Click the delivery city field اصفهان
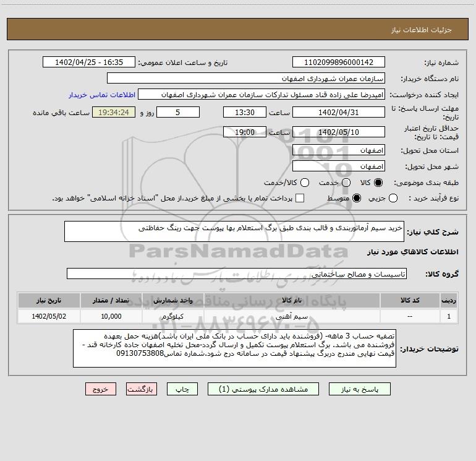Viewport: 476px width, 461px height. click(339, 166)
